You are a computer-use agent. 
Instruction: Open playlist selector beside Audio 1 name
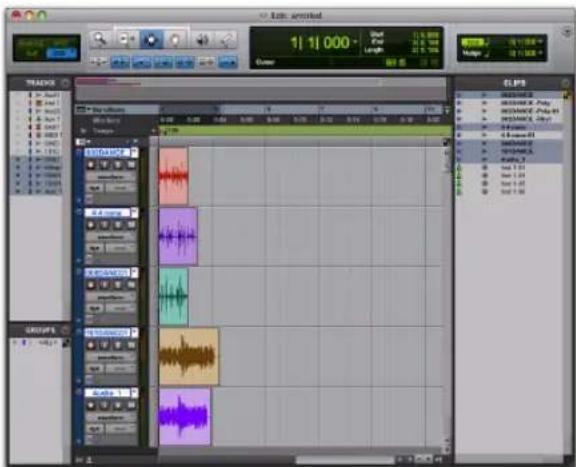coord(134,393)
